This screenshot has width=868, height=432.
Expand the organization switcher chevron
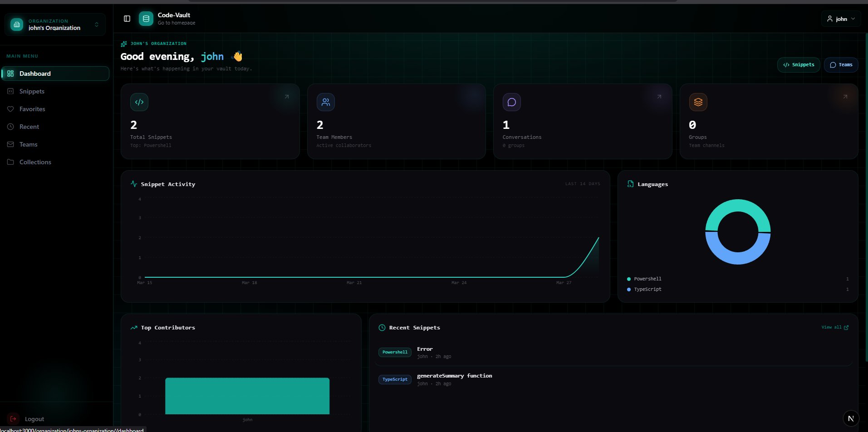click(97, 25)
